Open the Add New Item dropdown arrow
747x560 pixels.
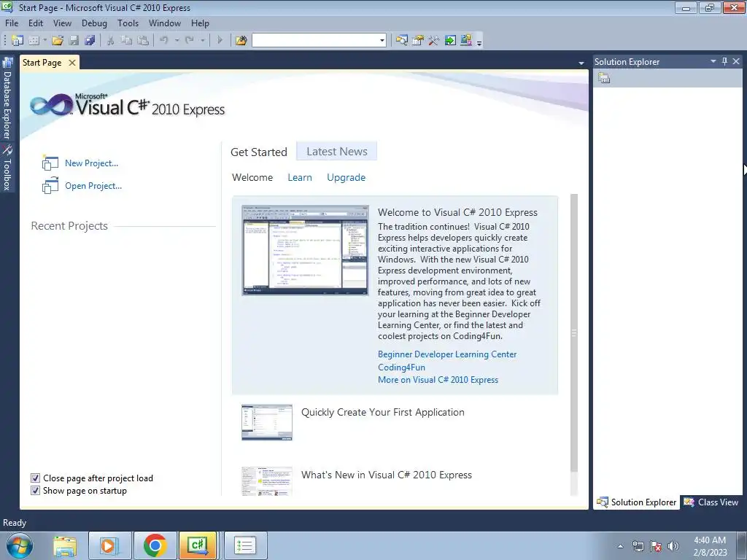44,41
